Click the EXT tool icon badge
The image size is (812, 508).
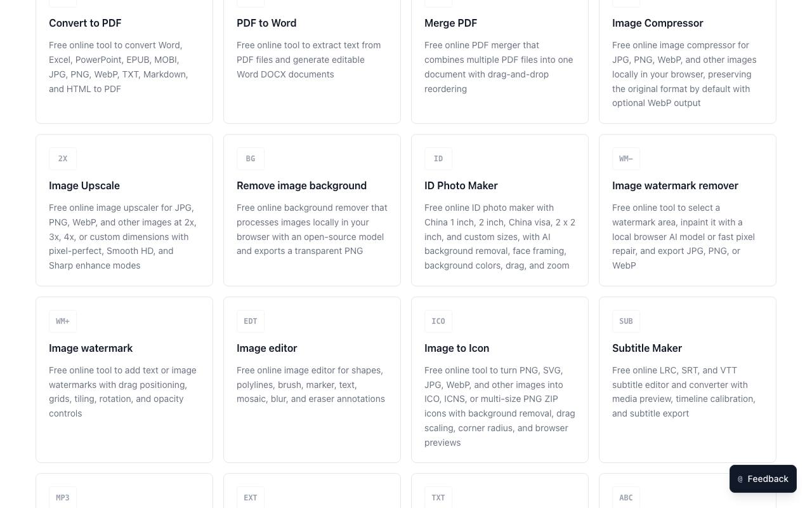251,497
